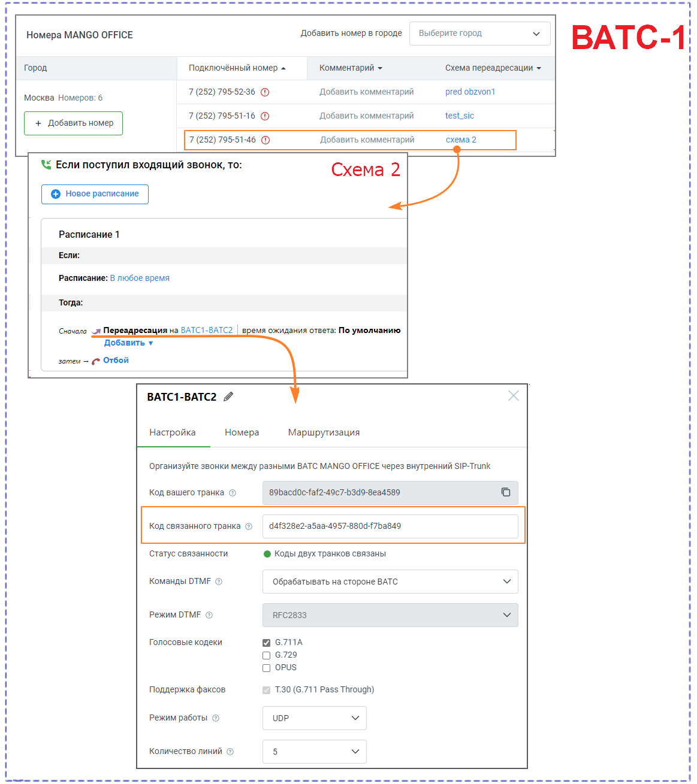The height and width of the screenshot is (784, 697).
Task: Open the test_sic forwarding scheme
Action: point(460,116)
